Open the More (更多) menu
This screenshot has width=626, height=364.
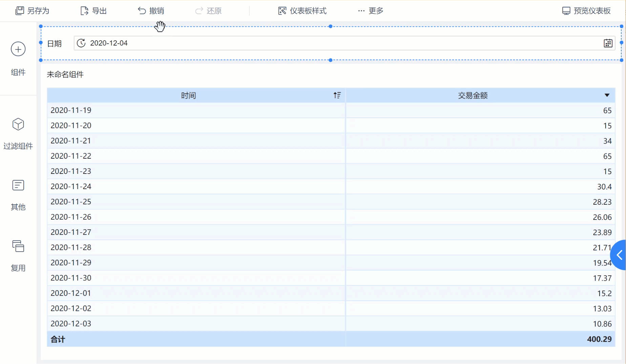371,11
